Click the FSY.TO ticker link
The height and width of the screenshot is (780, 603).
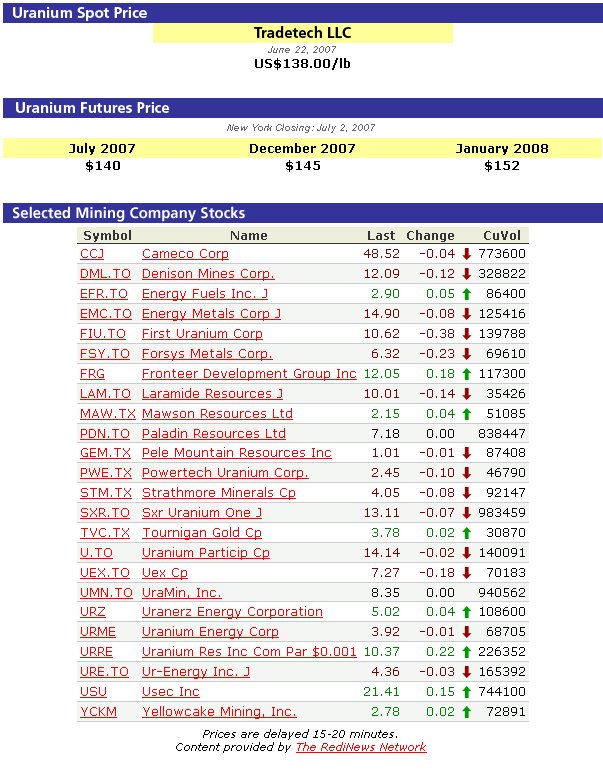tap(104, 353)
